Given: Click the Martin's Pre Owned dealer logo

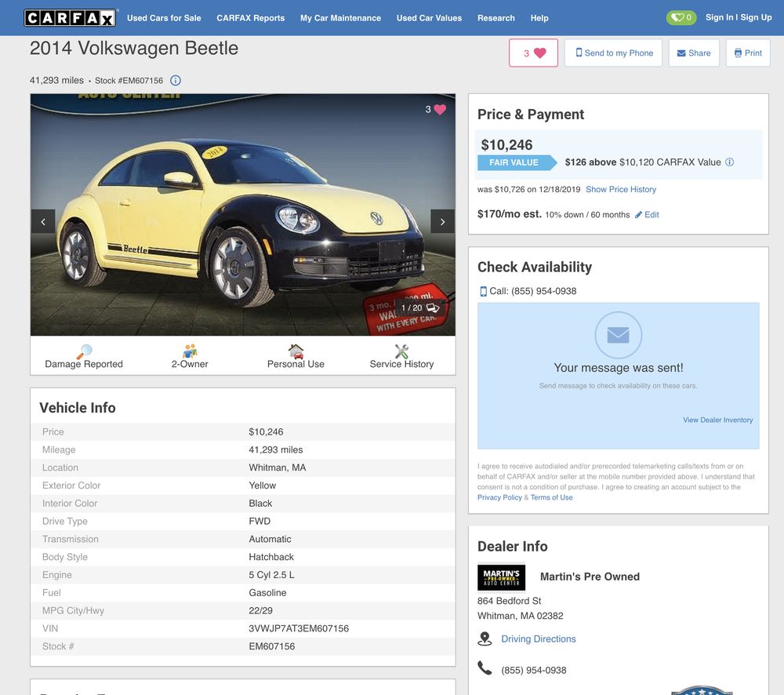Looking at the screenshot, I should point(501,577).
